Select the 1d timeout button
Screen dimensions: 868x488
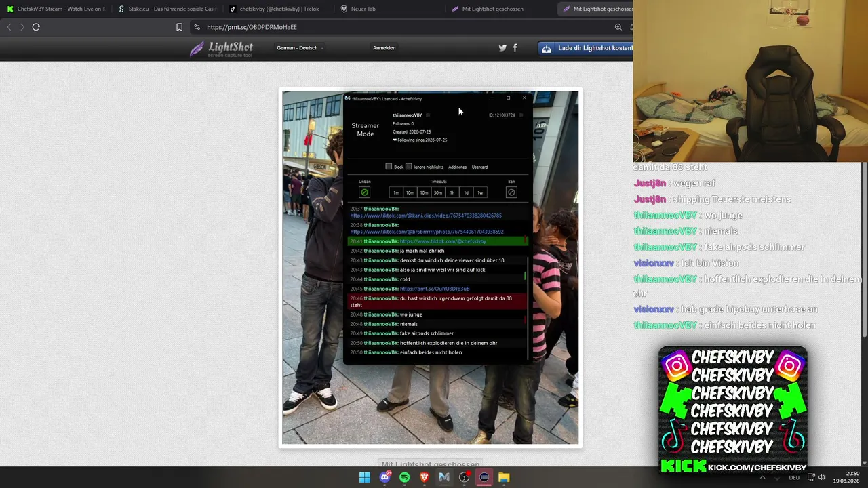(466, 192)
